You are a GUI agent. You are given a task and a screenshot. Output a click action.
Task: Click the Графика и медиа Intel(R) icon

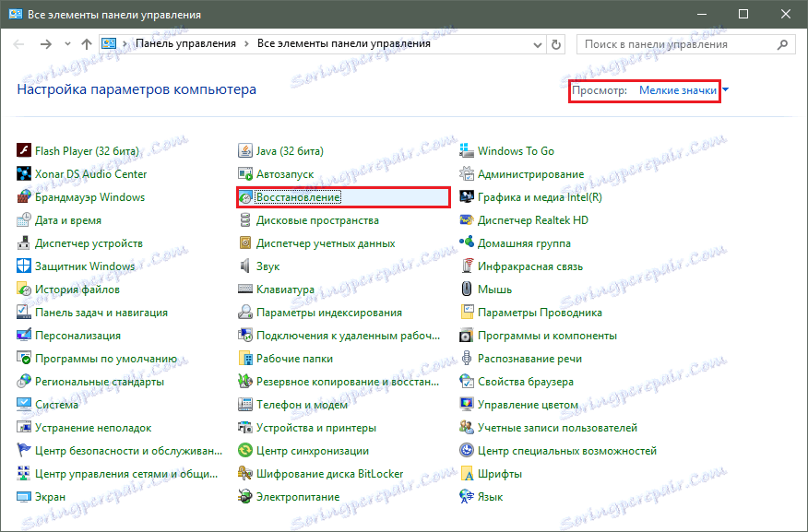pos(467,197)
